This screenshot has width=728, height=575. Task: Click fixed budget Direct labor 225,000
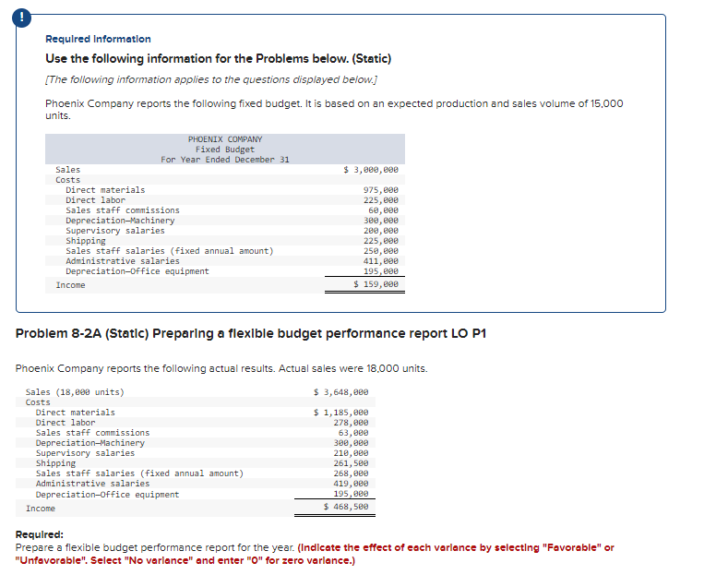click(x=381, y=200)
